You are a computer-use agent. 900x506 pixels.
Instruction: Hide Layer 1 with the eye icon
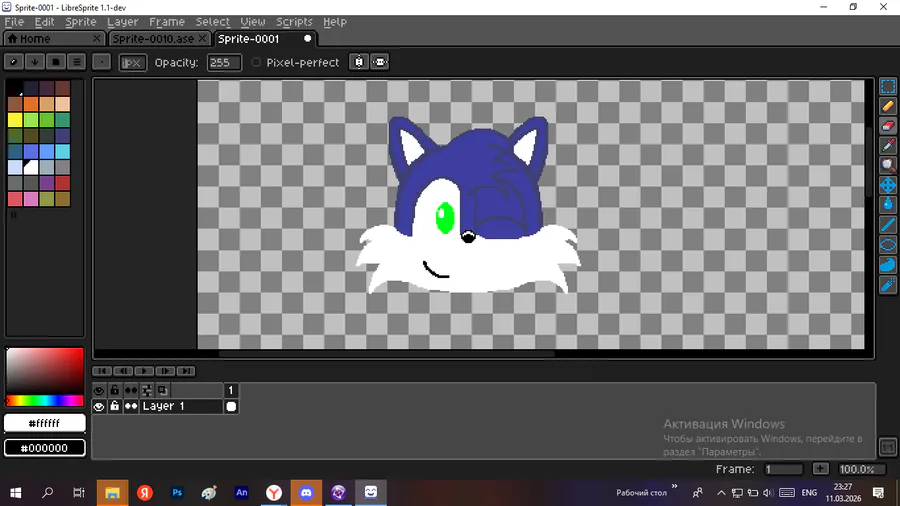99,407
